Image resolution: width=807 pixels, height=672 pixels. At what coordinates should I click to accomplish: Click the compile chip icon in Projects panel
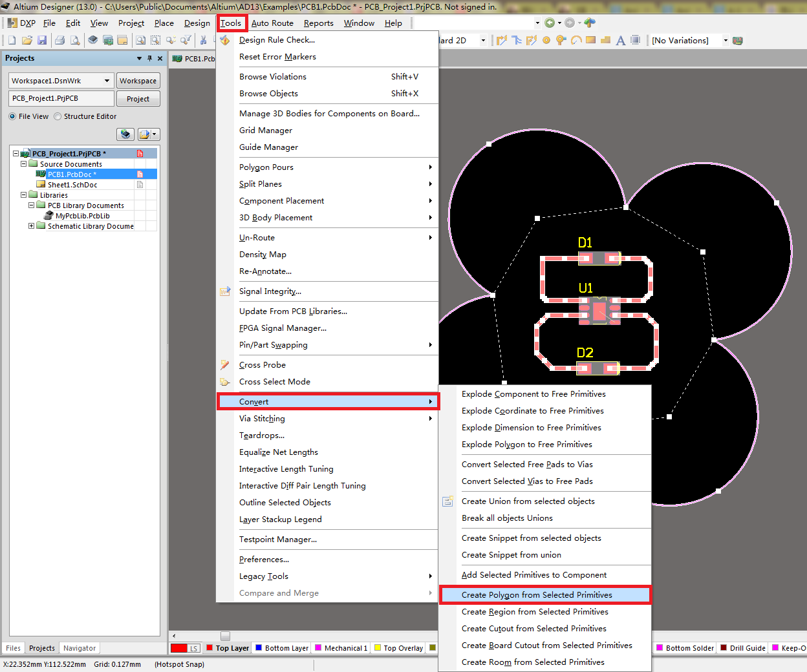coord(126,134)
